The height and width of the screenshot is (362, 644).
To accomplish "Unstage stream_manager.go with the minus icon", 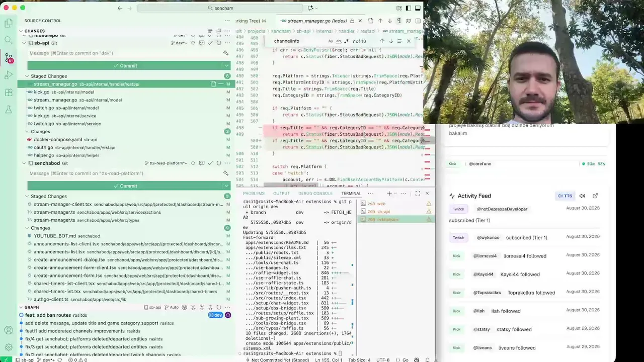I will coord(220,84).
